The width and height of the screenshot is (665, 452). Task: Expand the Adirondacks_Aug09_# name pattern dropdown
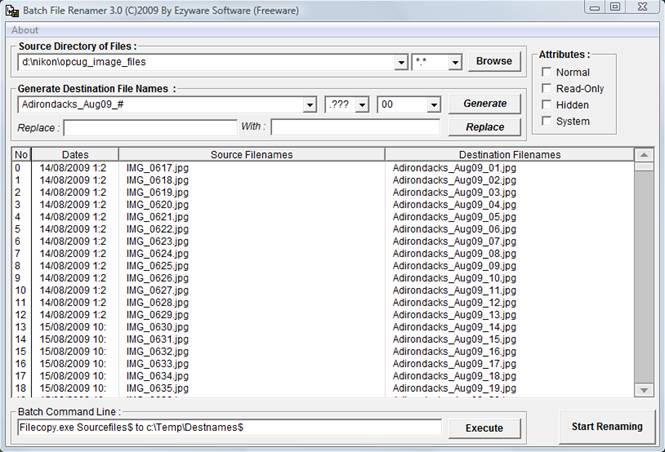pos(310,105)
